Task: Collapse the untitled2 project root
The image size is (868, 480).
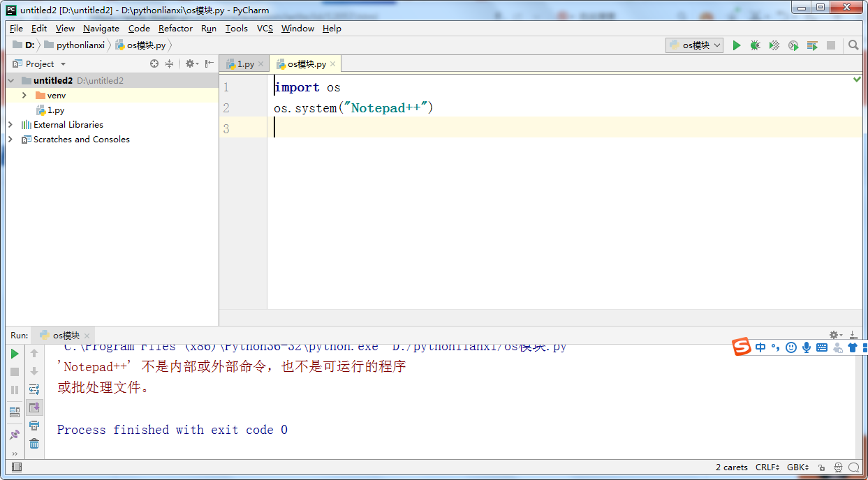Action: pos(10,81)
